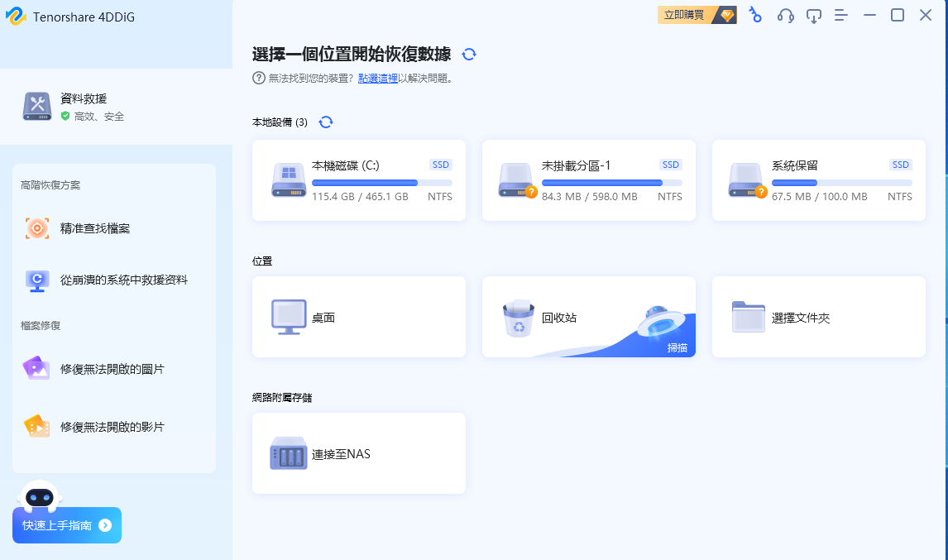Refresh the 本地設備 device list
The height and width of the screenshot is (560, 948).
coord(326,121)
